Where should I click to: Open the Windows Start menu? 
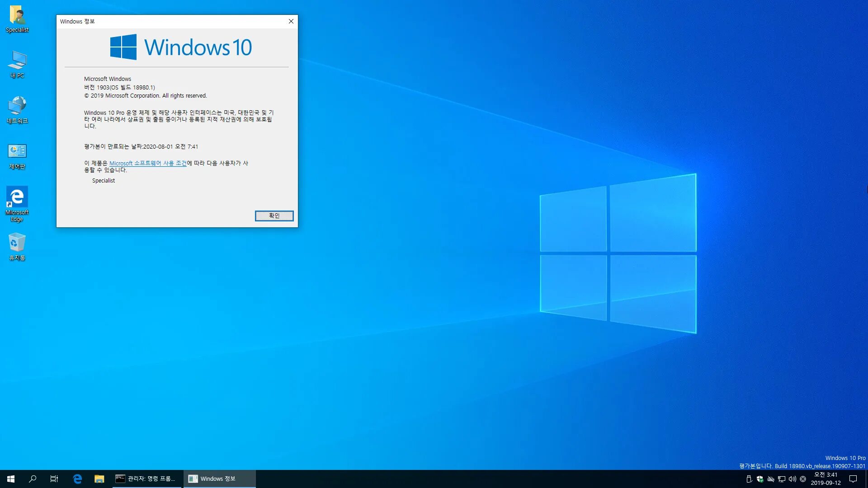[11, 479]
